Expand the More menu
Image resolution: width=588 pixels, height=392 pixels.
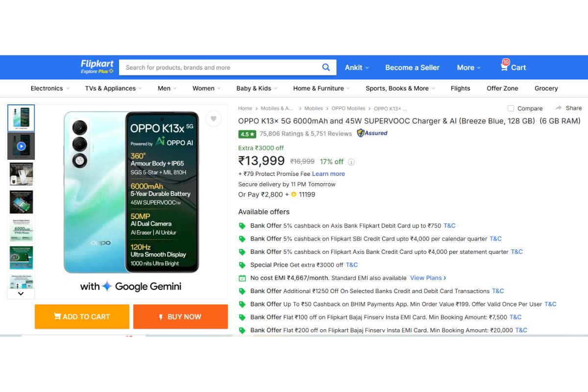tap(466, 67)
